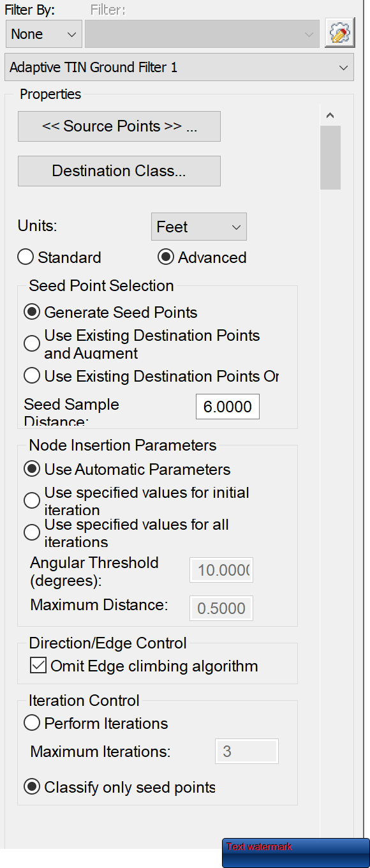Image resolution: width=370 pixels, height=868 pixels.
Task: Change Units using the Feet dropdown
Action: point(198,227)
